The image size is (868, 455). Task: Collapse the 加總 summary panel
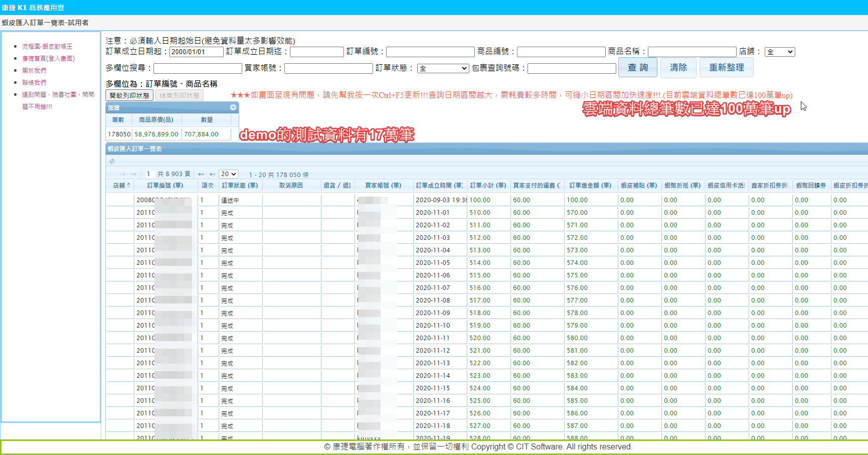pos(233,107)
